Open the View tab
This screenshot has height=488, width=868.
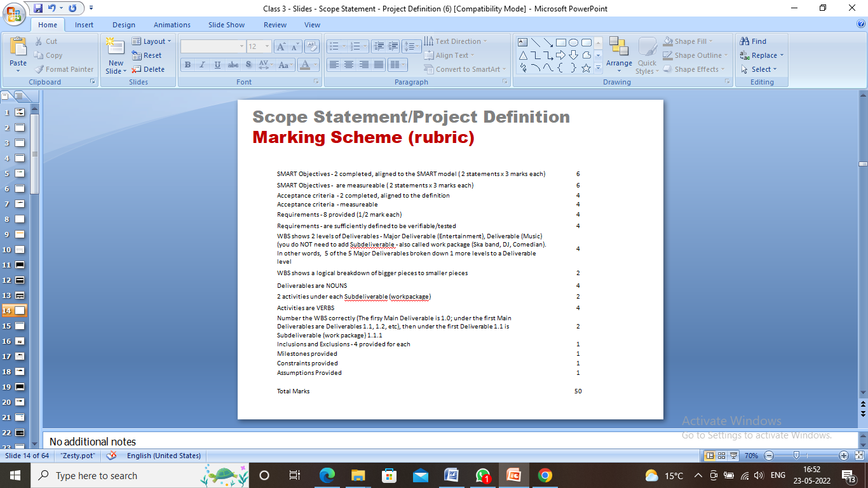(312, 25)
